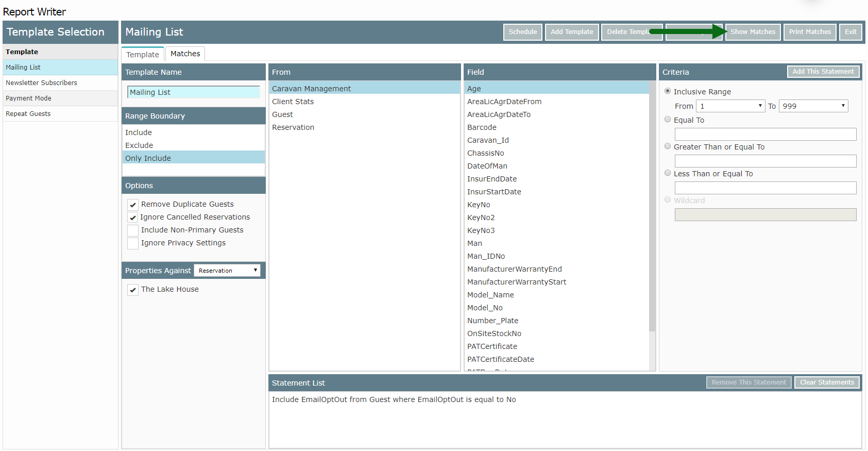The width and height of the screenshot is (868, 451).
Task: Click the Schedule button
Action: tap(523, 32)
